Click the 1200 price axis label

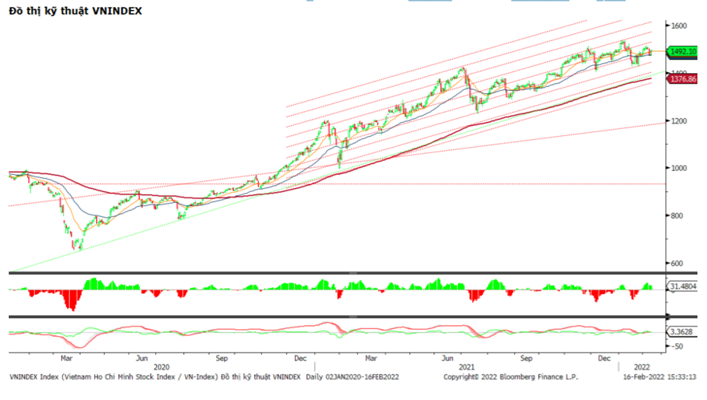click(682, 121)
